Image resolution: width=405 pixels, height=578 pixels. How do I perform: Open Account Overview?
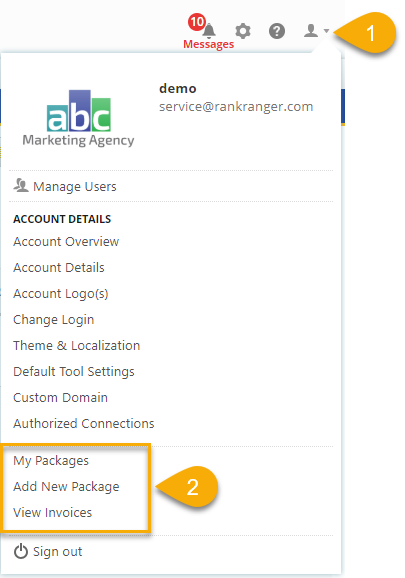click(66, 242)
